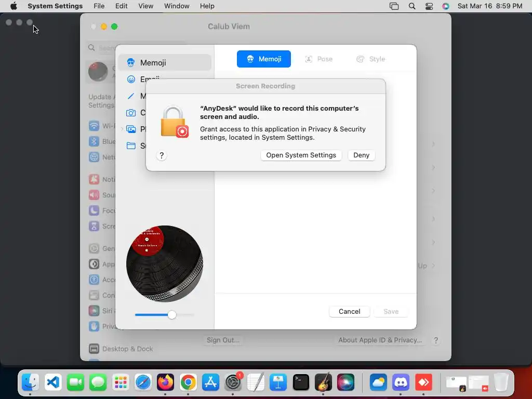Open Control Center from the menu bar
This screenshot has width=532, height=399.
coord(429,6)
